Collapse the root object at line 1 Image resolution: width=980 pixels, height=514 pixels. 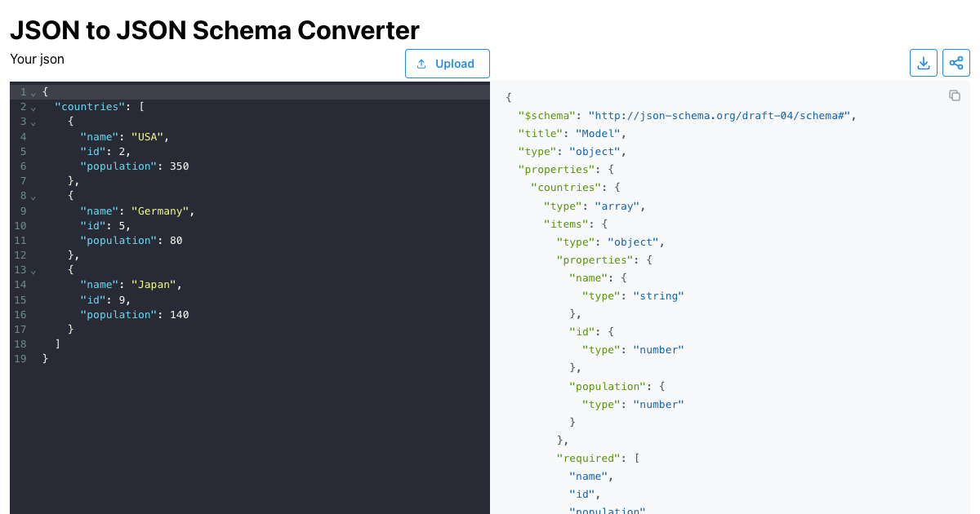(x=33, y=92)
